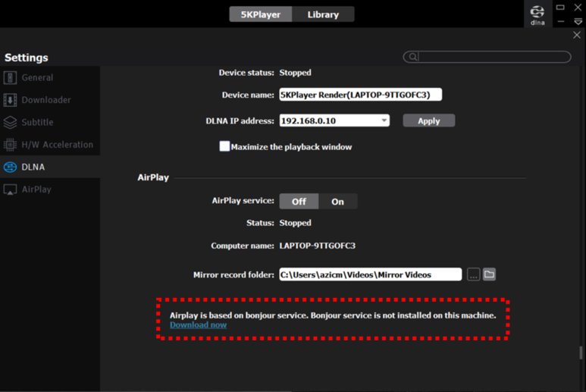Click the Device status Stopped value
The width and height of the screenshot is (586, 392).
[295, 73]
